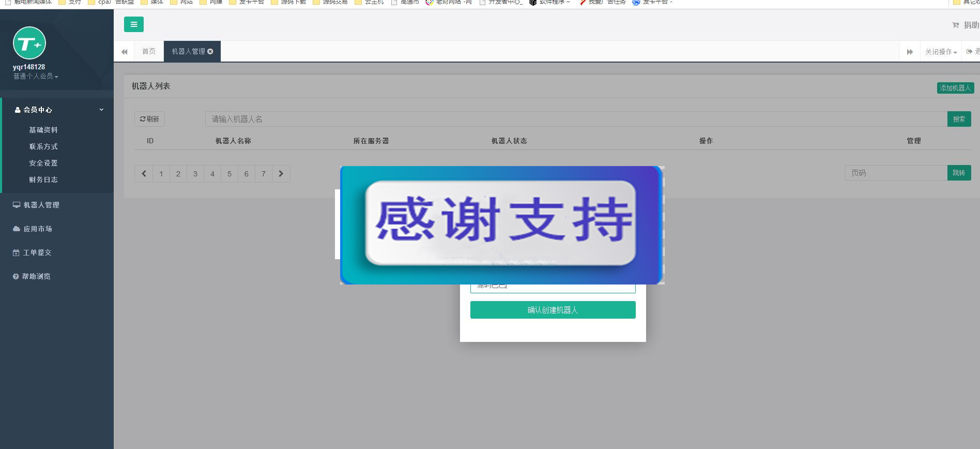Select page 5 in pagination
This screenshot has height=449, width=980.
(229, 174)
